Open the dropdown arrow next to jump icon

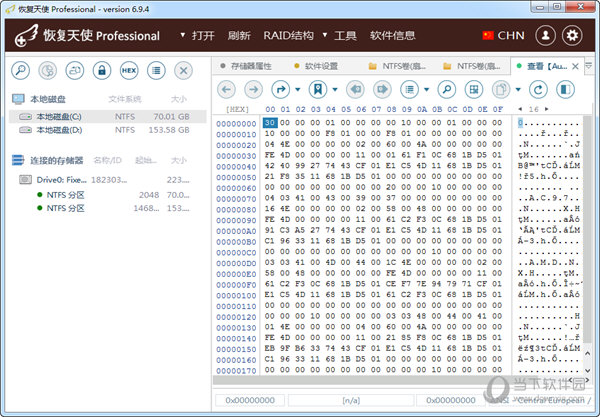tap(298, 90)
